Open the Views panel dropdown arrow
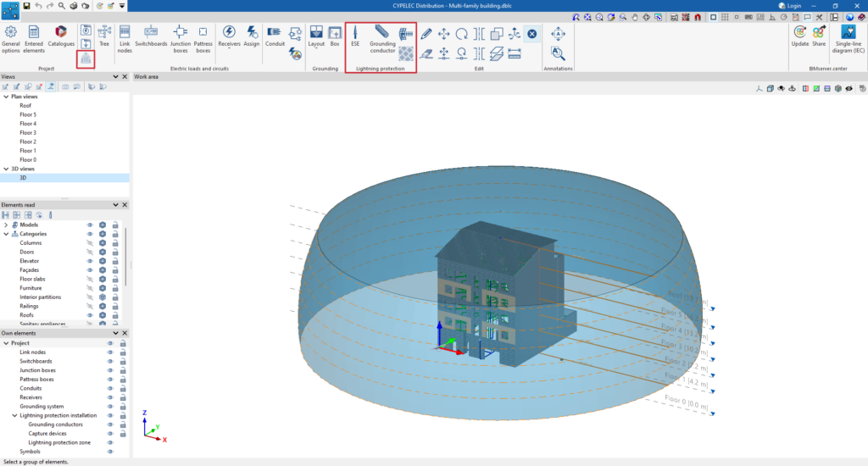868x466 pixels. click(115, 76)
